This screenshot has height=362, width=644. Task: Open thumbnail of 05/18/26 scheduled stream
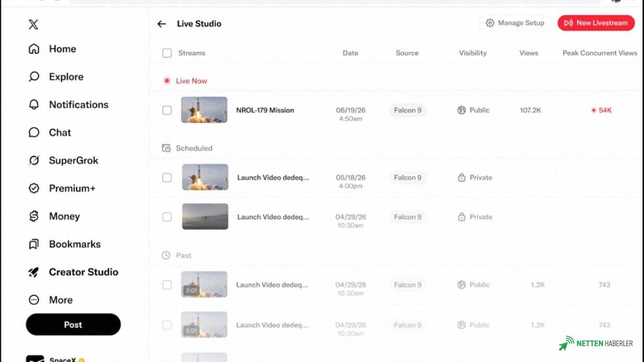click(205, 178)
